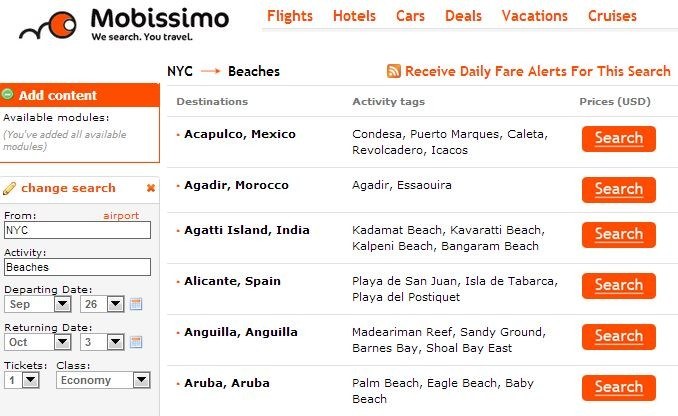Click Receive Daily Fare Alerts link
This screenshot has width=678, height=416.
click(x=537, y=71)
